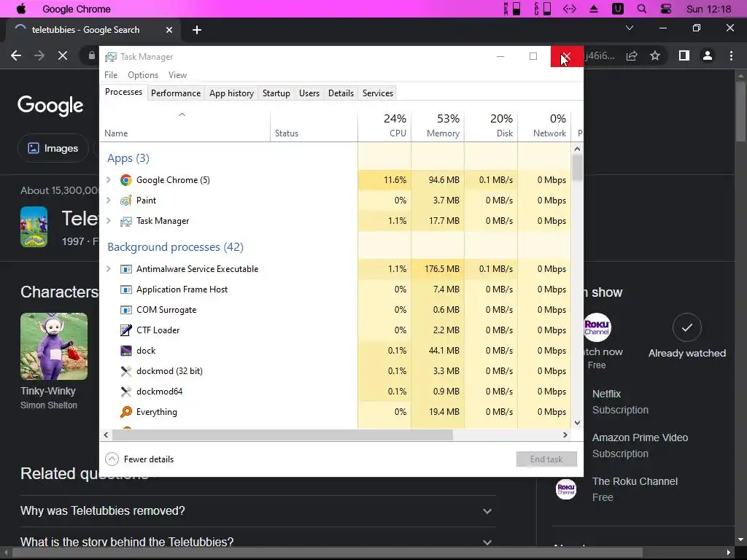Click the dock process icon
The height and width of the screenshot is (560, 747).
tap(125, 351)
